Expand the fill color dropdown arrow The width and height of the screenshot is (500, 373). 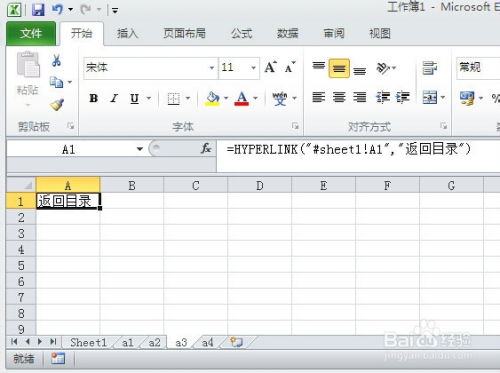point(226,98)
